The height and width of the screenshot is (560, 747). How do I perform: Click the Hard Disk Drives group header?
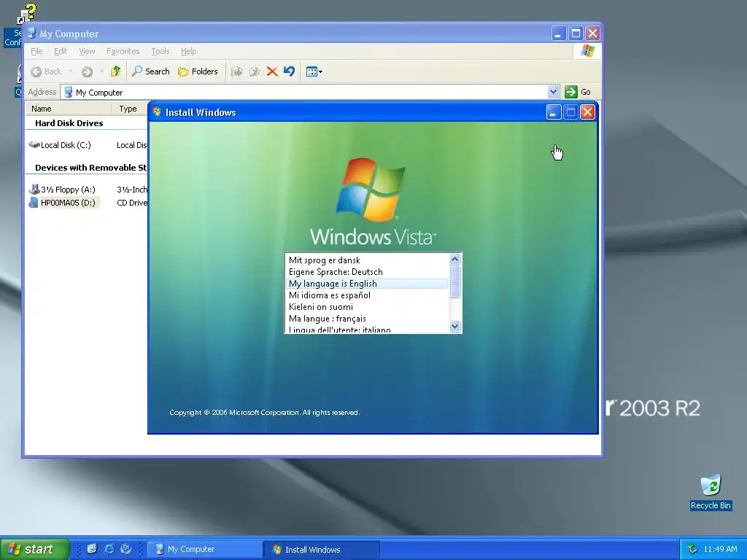(69, 122)
